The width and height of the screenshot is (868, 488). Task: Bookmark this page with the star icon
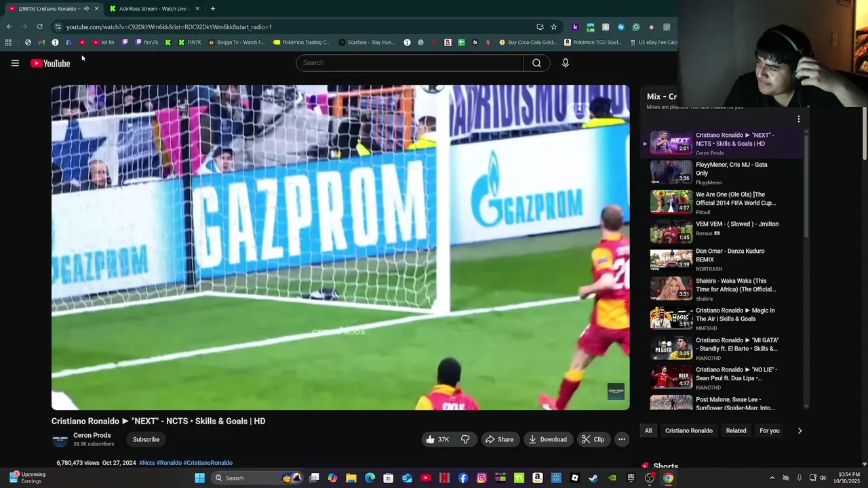tap(554, 27)
